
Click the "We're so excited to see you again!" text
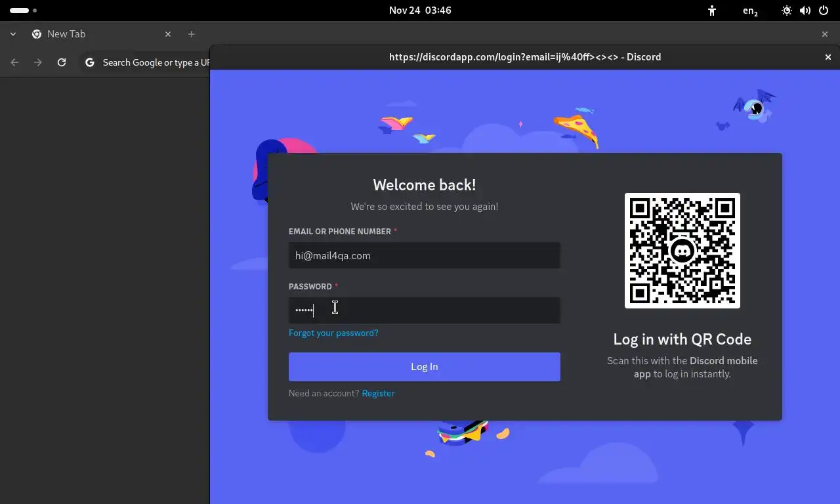coord(425,206)
